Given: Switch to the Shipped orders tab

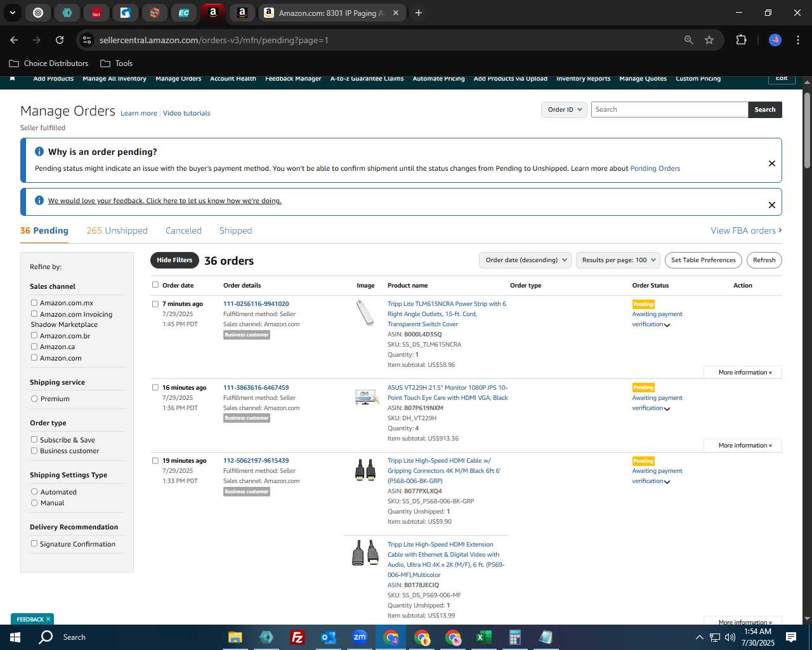Looking at the screenshot, I should (x=235, y=230).
